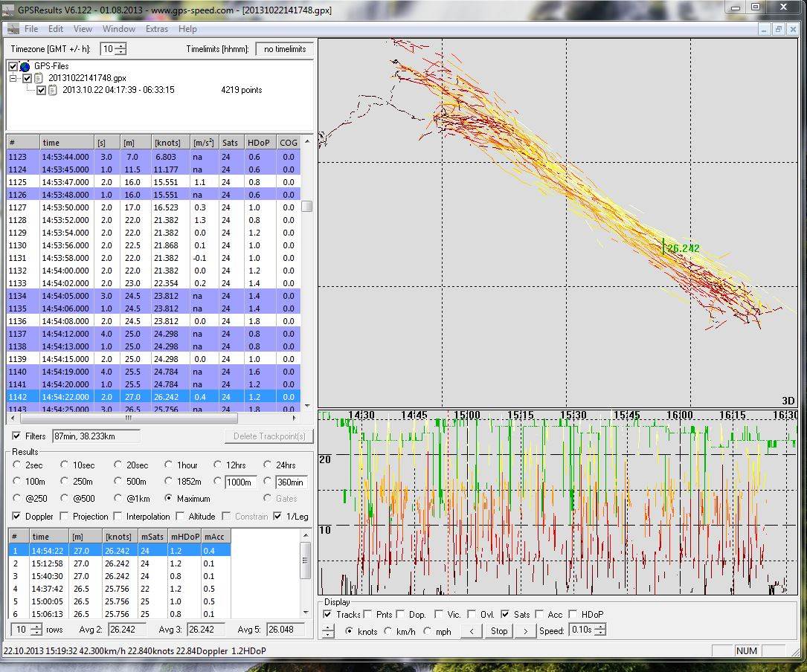This screenshot has width=807, height=672.
Task: Click the file icon beside 20131022141748.gpx
Action: click(x=37, y=77)
